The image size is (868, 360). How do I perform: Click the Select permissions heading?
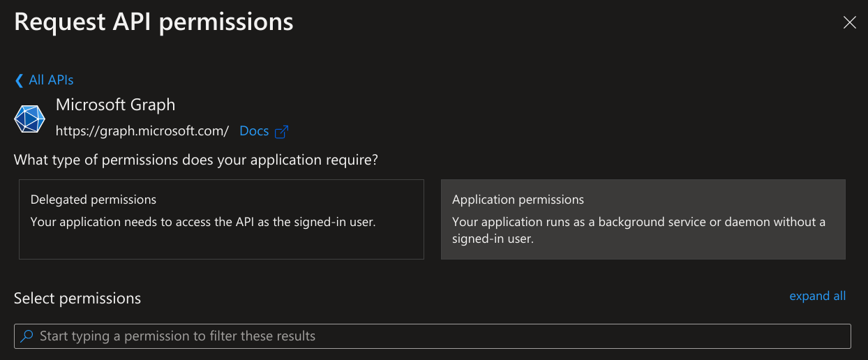click(77, 299)
